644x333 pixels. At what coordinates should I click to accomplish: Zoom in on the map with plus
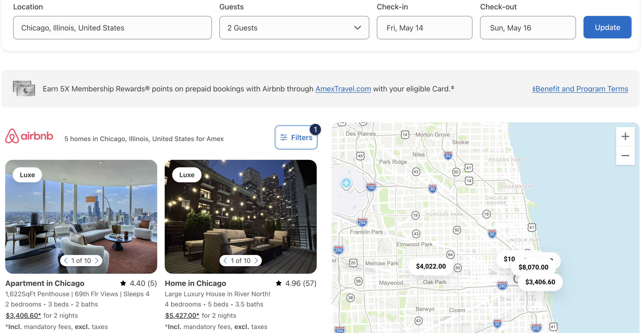pyautogui.click(x=625, y=136)
